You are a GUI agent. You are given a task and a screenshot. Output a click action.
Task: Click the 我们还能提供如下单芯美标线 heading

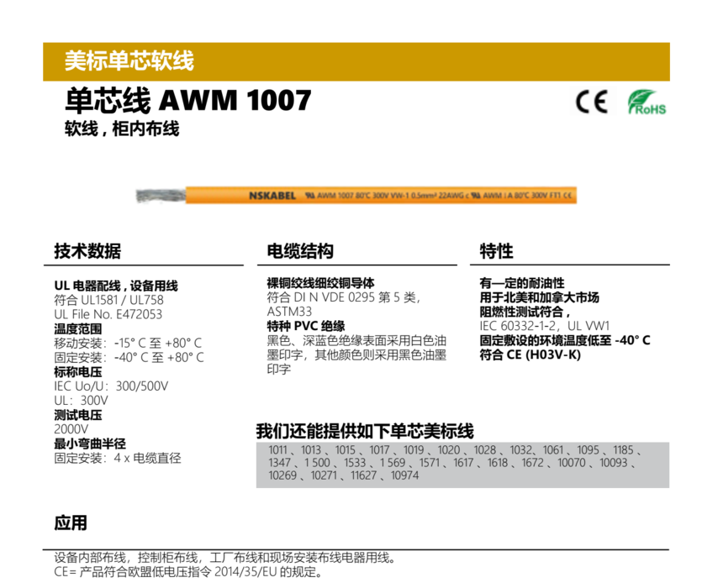click(365, 432)
